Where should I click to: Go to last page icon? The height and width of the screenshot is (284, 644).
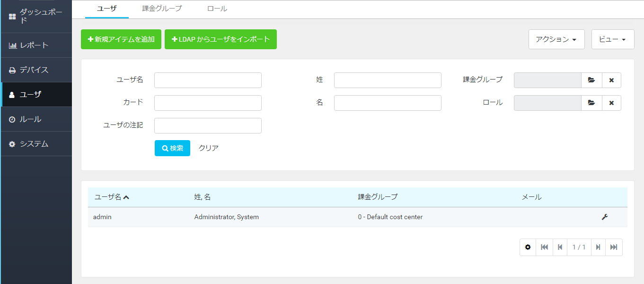[614, 247]
